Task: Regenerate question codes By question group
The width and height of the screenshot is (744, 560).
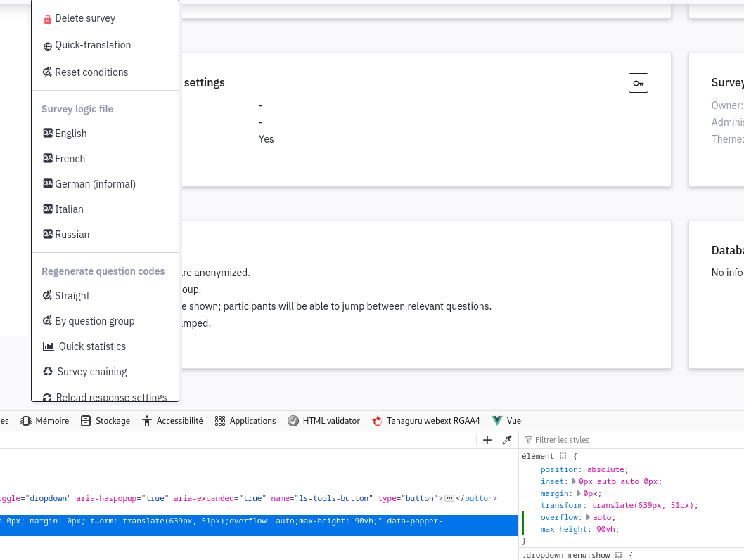Action: coord(94,321)
